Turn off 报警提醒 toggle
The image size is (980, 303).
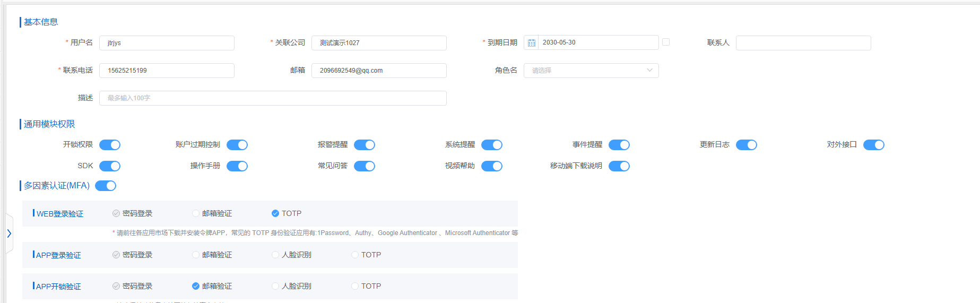(365, 145)
